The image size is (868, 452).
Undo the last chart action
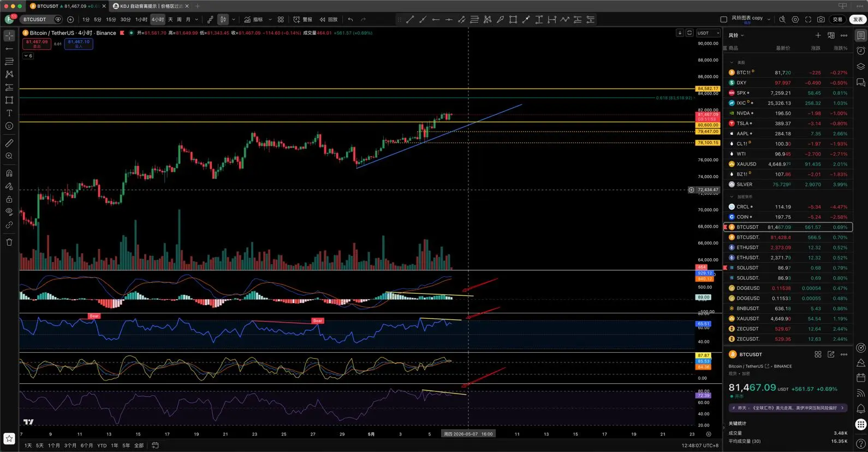tap(350, 20)
